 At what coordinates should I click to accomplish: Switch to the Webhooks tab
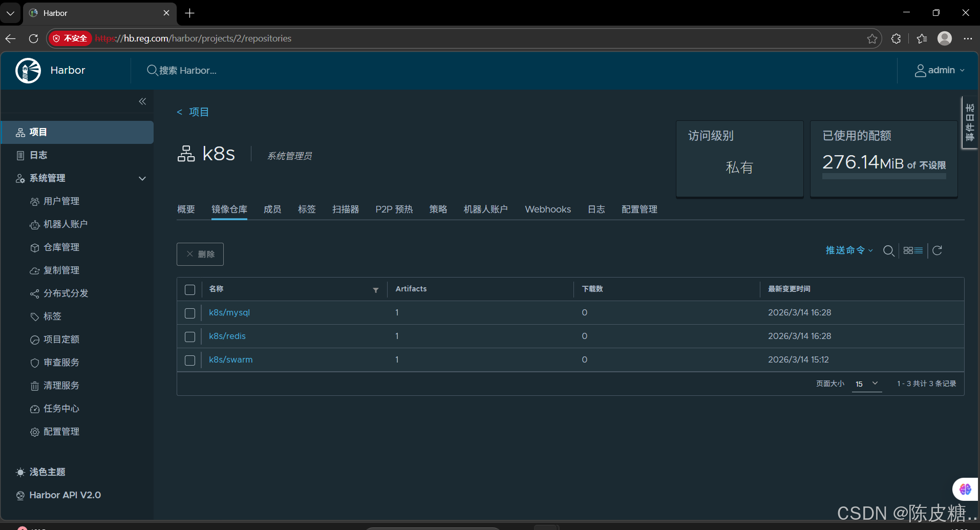[x=548, y=209]
